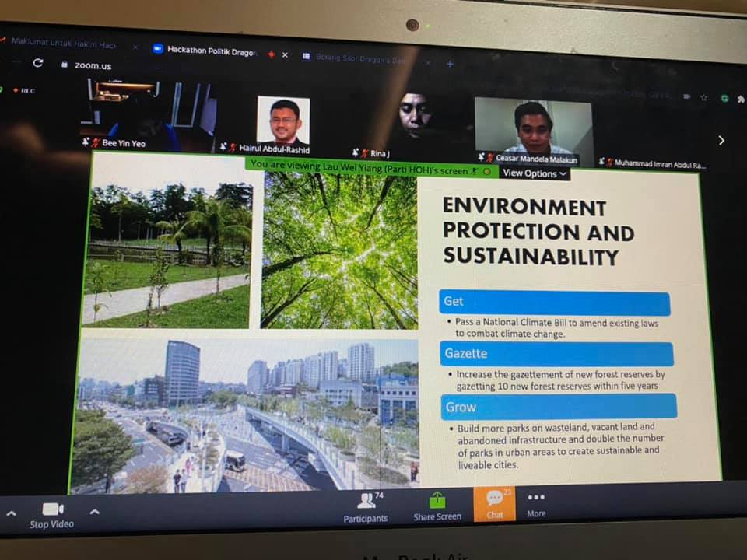The width and height of the screenshot is (747, 560).
Task: Click the REC recording indicator
Action: [24, 90]
